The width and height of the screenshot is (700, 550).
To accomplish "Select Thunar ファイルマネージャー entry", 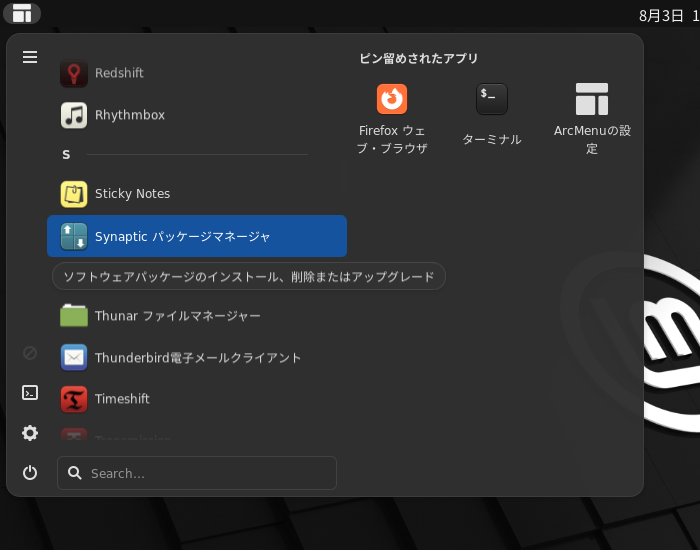I will click(x=197, y=316).
